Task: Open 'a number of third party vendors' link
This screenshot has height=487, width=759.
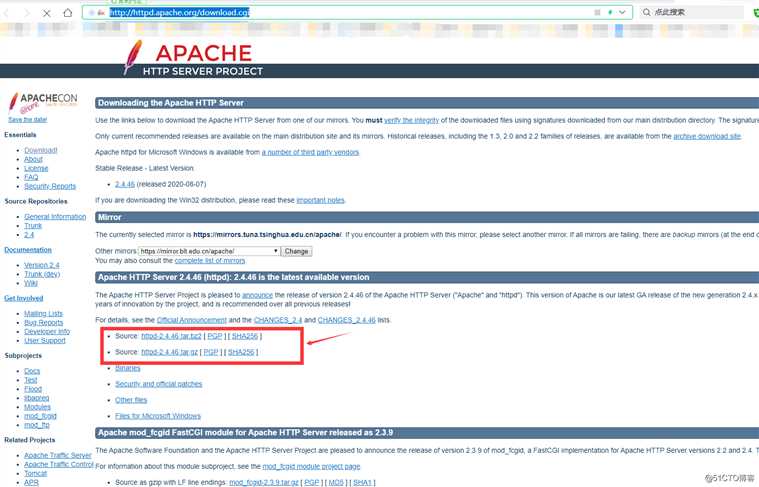Action: point(310,152)
